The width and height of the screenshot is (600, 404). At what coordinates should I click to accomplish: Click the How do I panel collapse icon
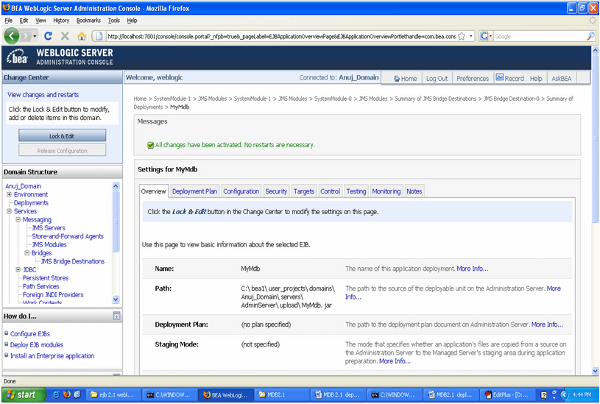(116, 316)
